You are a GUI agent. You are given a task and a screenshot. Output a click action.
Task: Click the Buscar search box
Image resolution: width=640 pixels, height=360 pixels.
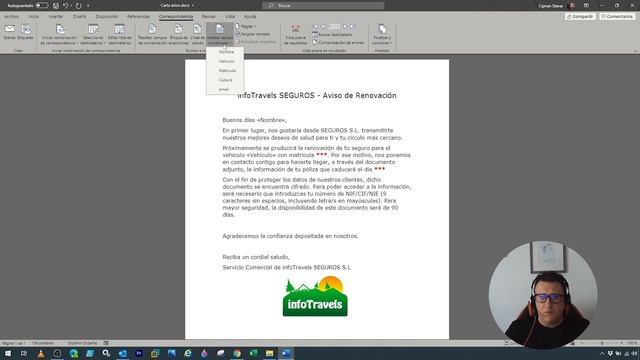[323, 6]
